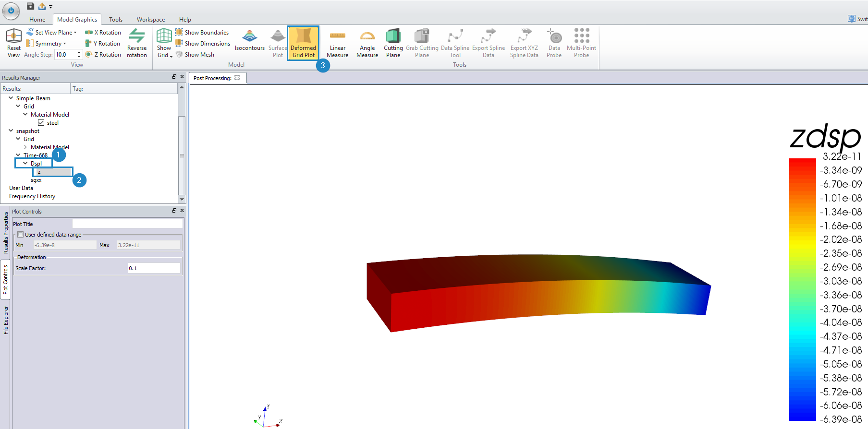868x429 pixels.
Task: Open quick access toolbar dropdown arrow
Action: click(50, 7)
